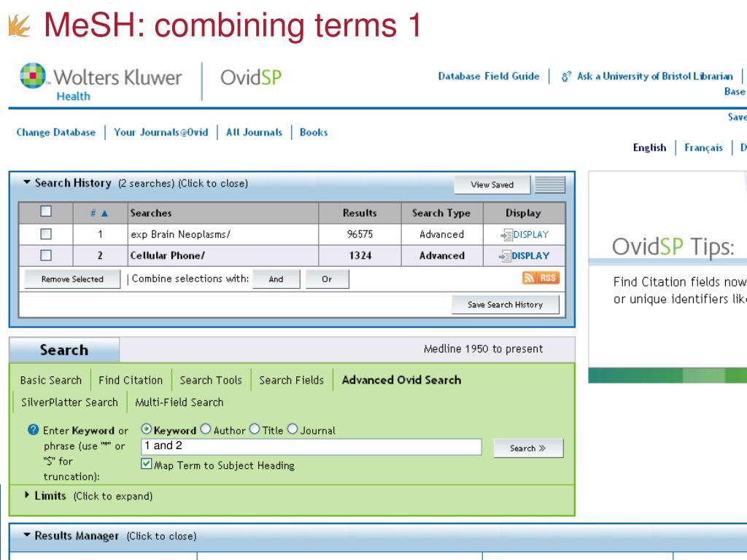Viewport: 747px width, 560px height.
Task: Tick the select-all checkbox in Search History header
Action: click(46, 211)
